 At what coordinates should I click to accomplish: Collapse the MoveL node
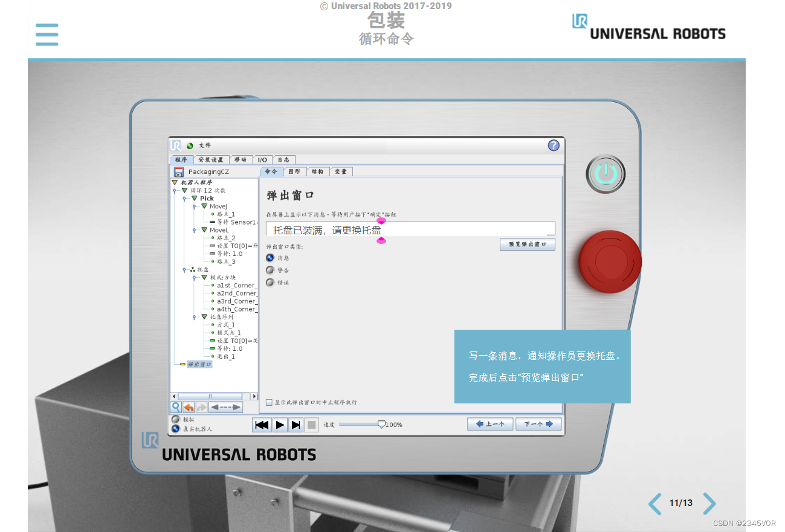[204, 230]
